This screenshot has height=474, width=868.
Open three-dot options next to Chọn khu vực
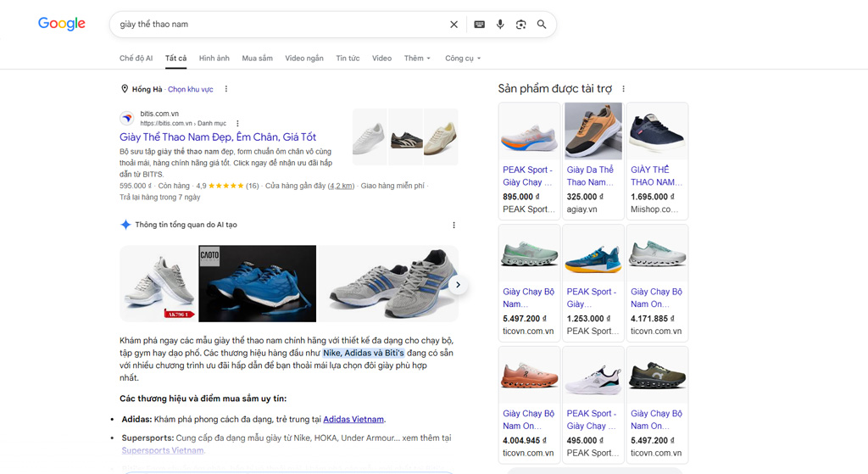coord(225,88)
